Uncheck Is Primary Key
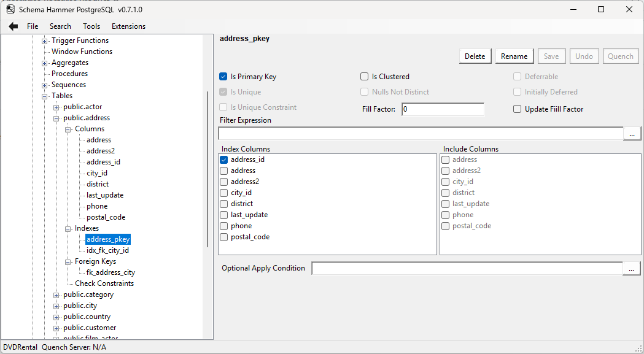Viewport: 644px width, 354px height. click(x=223, y=76)
